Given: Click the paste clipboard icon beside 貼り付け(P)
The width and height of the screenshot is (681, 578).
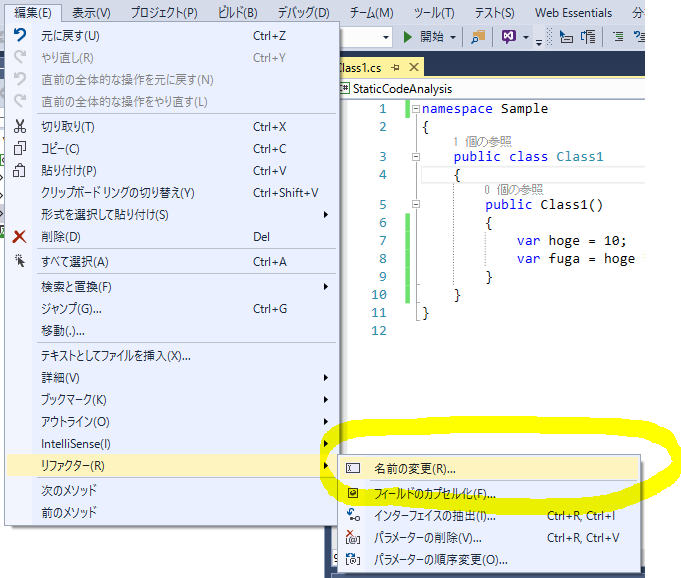Looking at the screenshot, I should (20, 170).
